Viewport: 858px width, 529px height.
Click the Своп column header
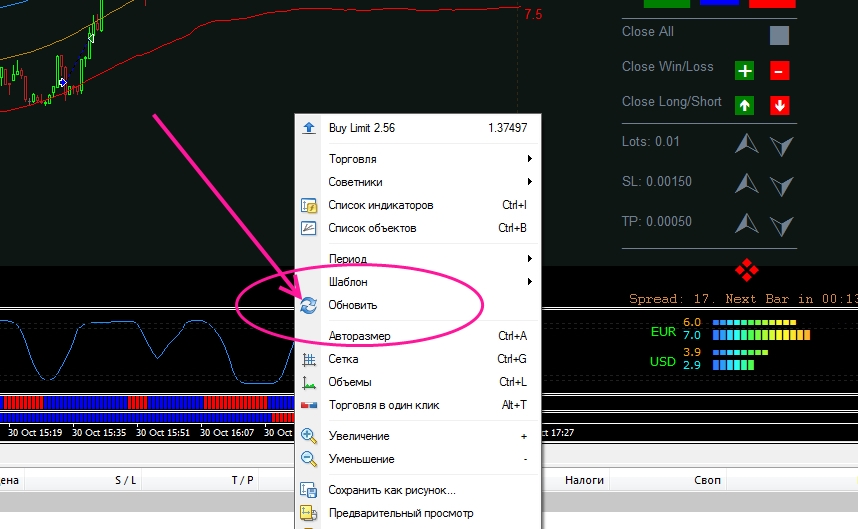coord(707,480)
